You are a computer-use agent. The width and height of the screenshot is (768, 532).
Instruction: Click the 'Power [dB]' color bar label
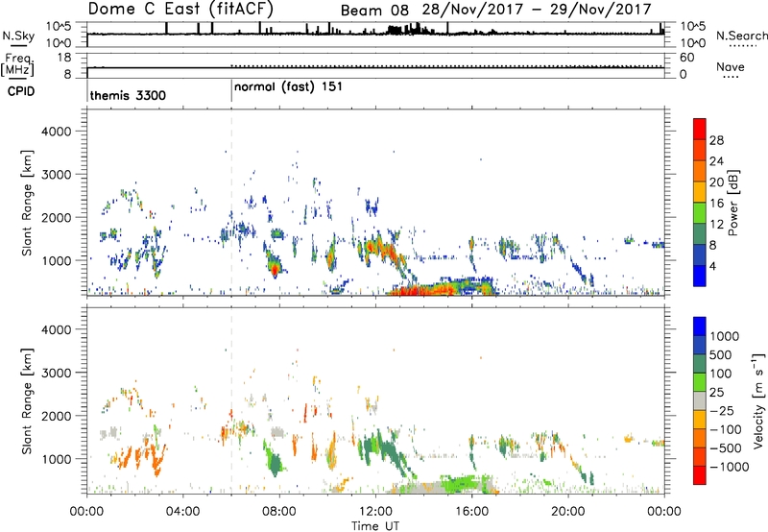pyautogui.click(x=732, y=203)
